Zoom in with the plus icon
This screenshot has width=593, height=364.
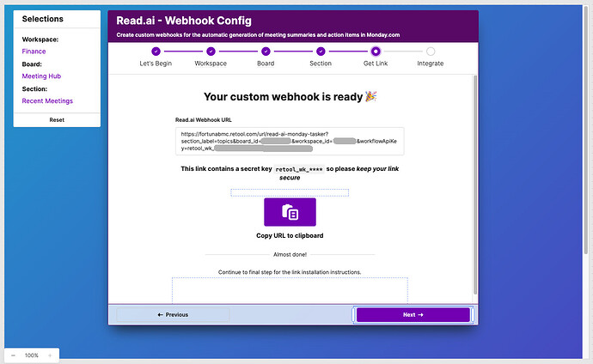click(50, 355)
